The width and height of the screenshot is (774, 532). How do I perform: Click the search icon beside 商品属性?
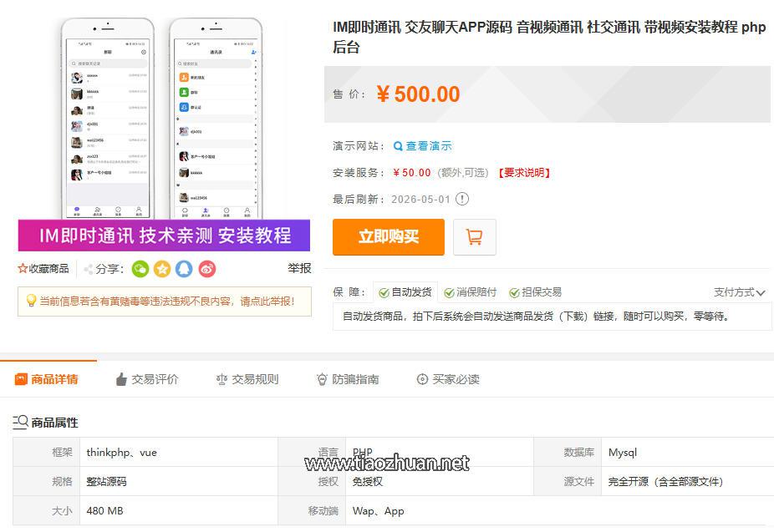(20, 422)
